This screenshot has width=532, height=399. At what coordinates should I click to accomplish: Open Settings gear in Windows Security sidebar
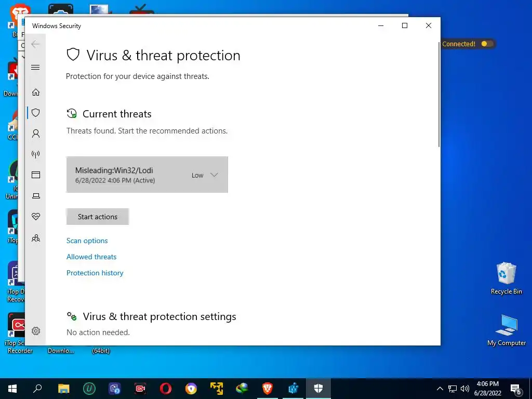tap(36, 331)
